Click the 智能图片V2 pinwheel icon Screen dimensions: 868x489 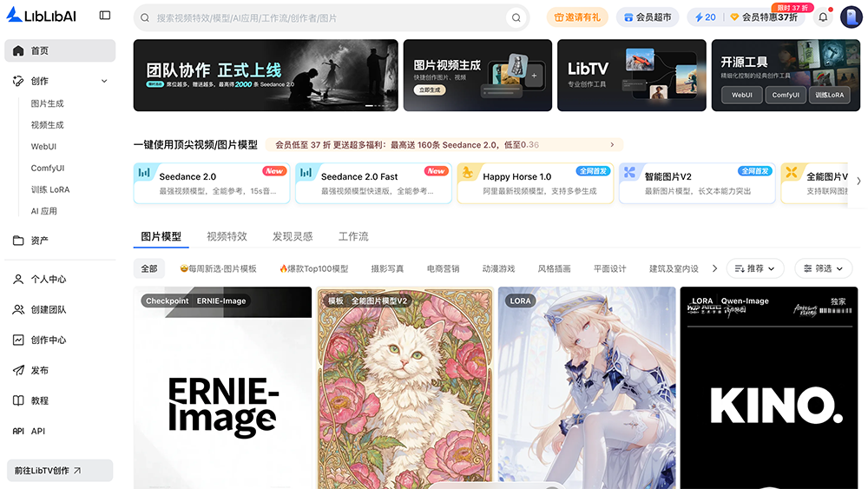click(629, 172)
